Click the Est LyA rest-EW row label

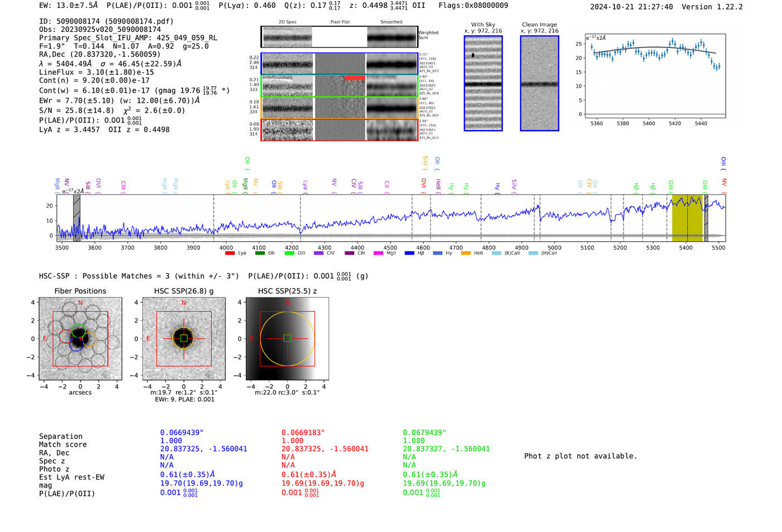tap(71, 477)
